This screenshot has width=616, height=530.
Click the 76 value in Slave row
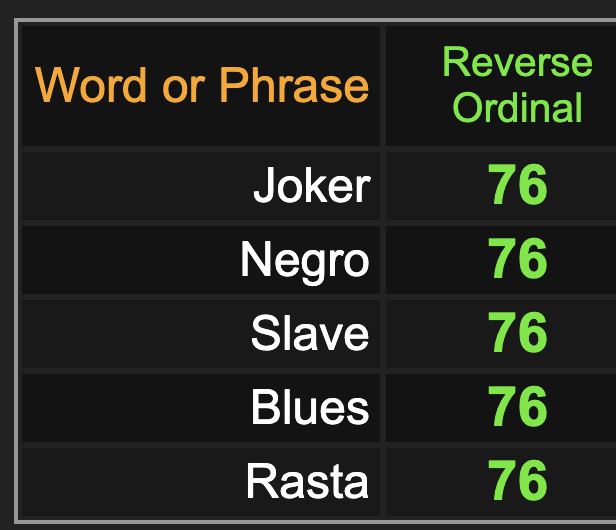click(x=518, y=332)
